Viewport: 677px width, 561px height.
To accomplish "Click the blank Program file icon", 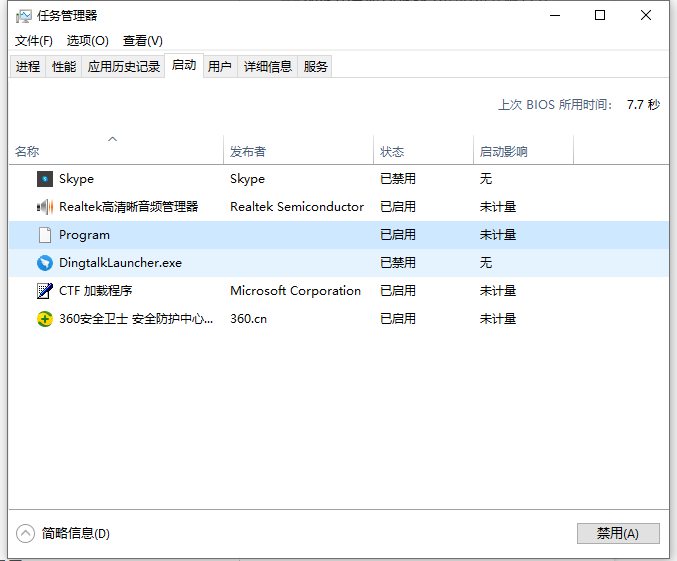I will tap(44, 235).
